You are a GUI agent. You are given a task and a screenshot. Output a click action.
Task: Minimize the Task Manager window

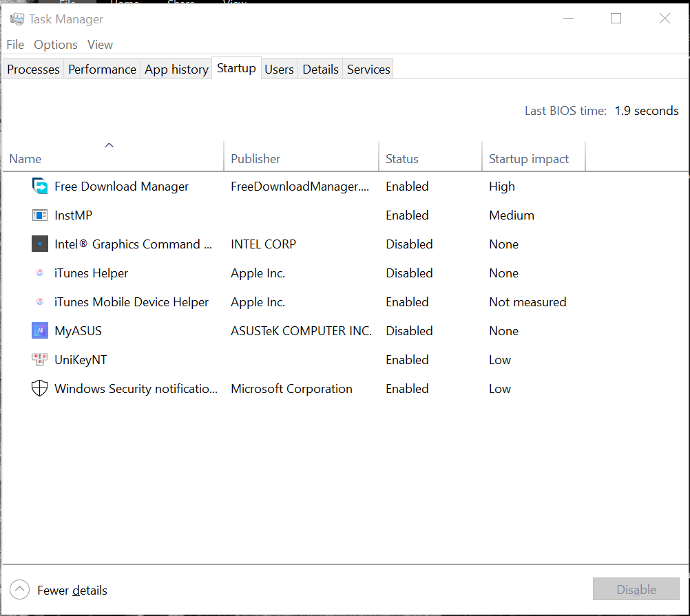point(569,19)
